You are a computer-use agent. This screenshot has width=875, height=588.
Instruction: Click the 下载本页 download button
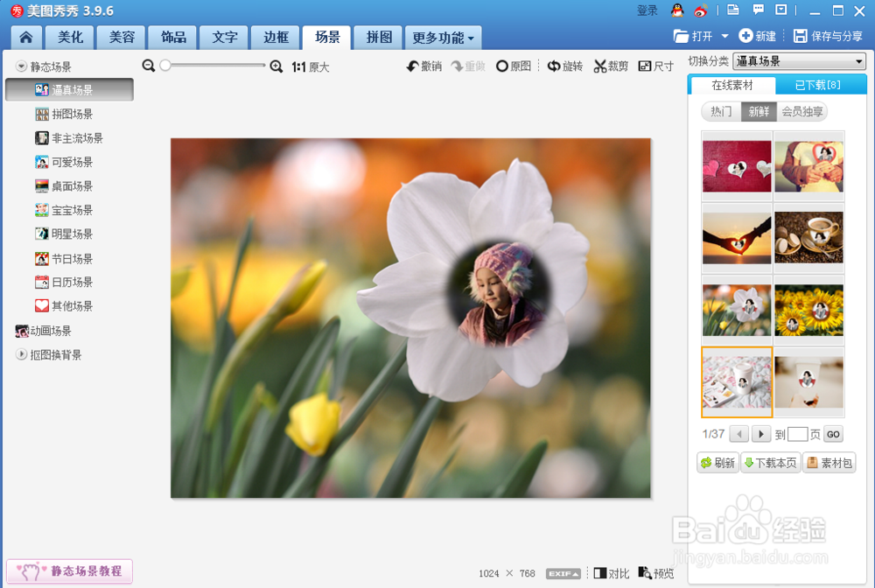(771, 463)
